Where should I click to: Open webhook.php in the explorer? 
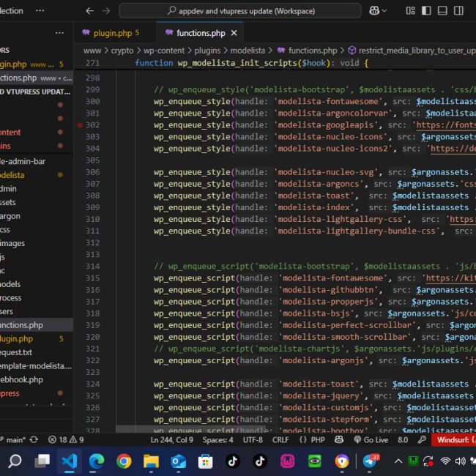(22, 379)
